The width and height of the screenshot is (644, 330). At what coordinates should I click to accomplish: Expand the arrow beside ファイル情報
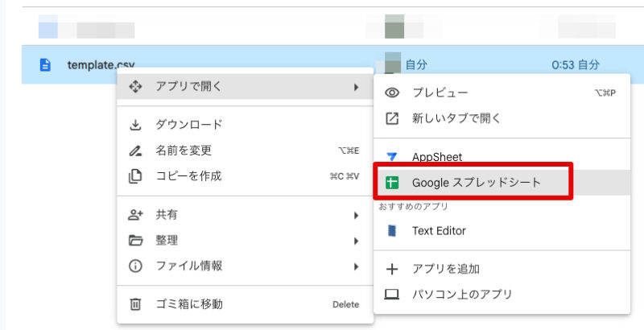click(356, 266)
